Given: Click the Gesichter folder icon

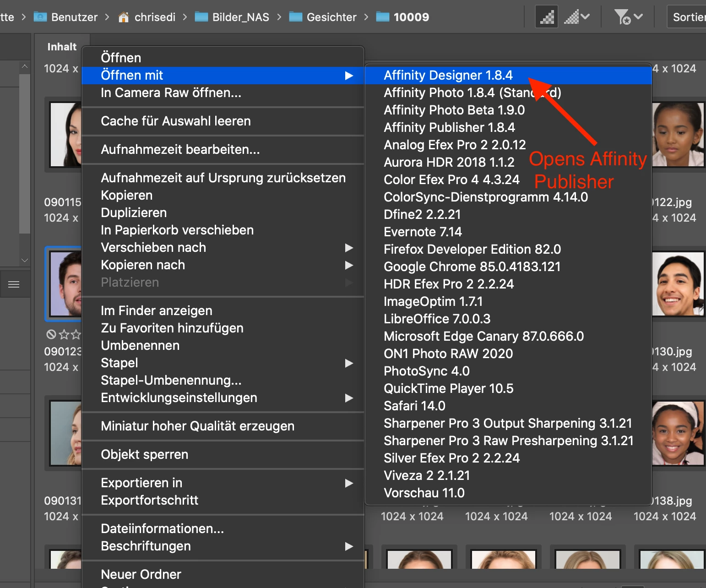Looking at the screenshot, I should (296, 17).
